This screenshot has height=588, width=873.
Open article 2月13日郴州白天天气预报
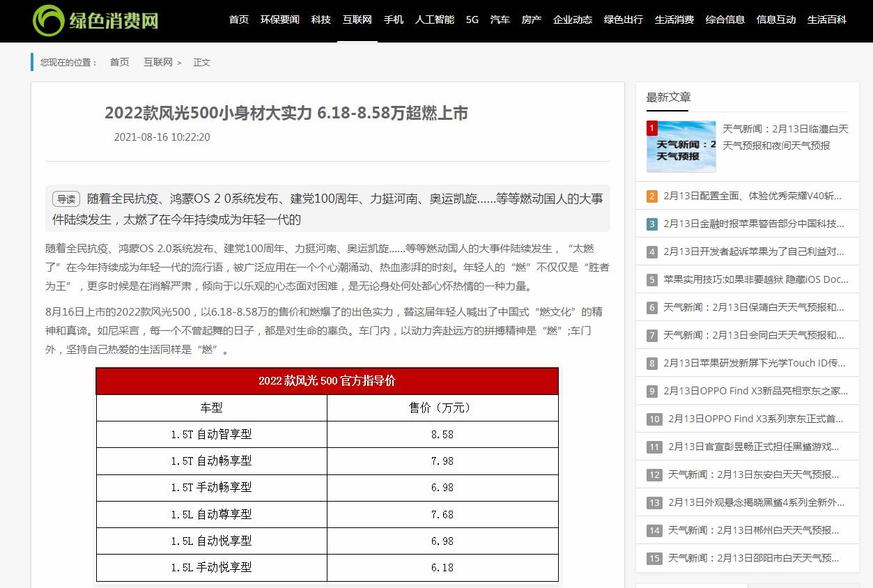[x=754, y=530]
